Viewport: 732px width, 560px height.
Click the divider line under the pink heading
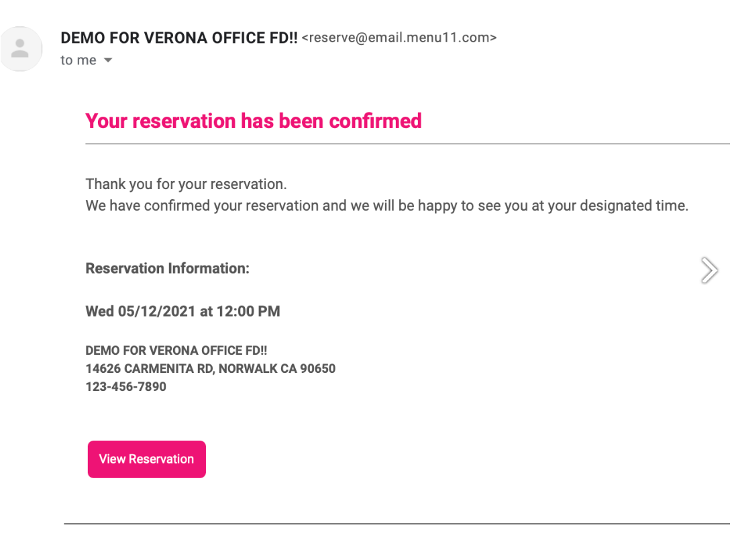(x=407, y=144)
